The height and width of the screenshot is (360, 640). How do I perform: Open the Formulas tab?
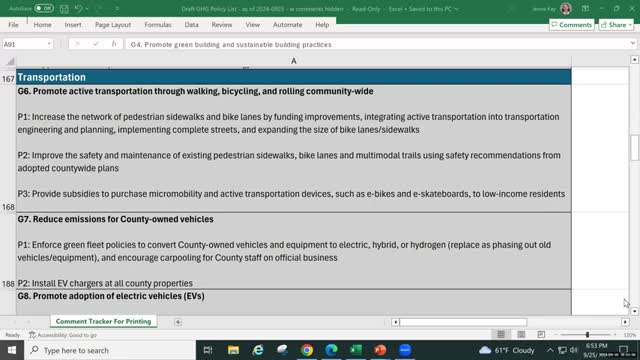(x=158, y=25)
